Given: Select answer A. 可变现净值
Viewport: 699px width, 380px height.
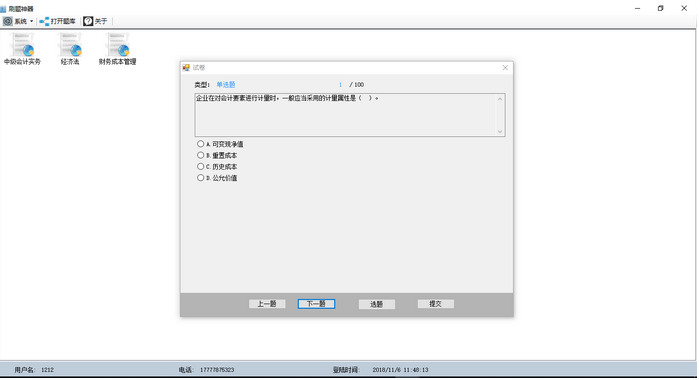Looking at the screenshot, I should 220,144.
